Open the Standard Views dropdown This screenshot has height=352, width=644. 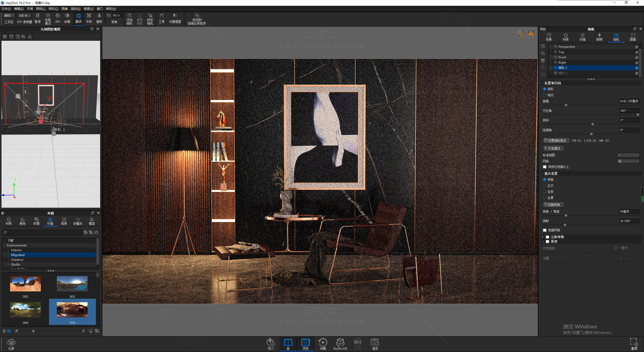(628, 155)
